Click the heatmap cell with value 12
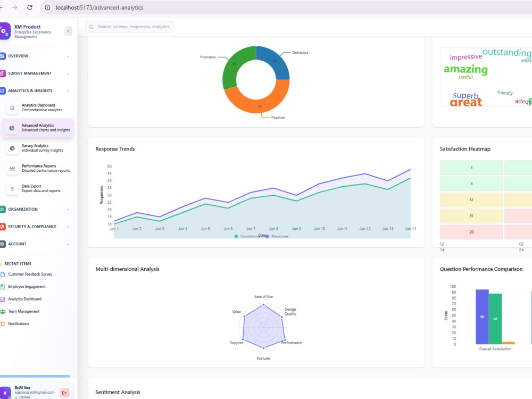Screen dimensions: 532x399 (471, 200)
